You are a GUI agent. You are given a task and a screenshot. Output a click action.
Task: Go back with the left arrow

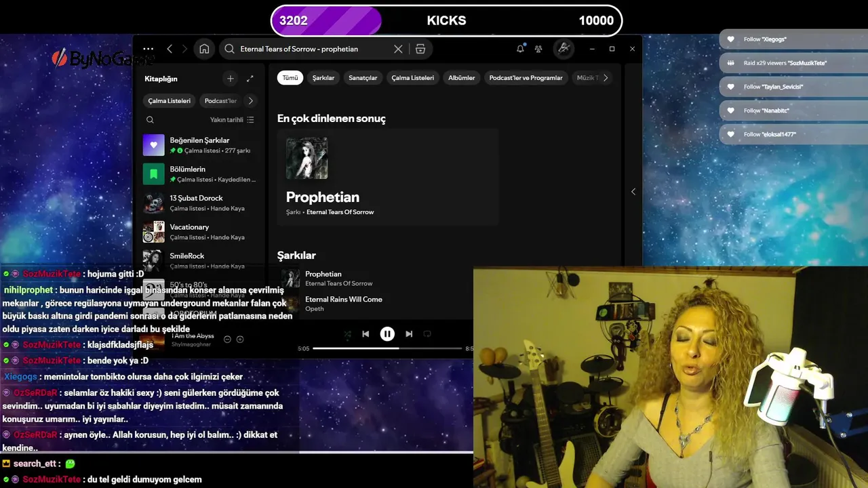tap(170, 49)
